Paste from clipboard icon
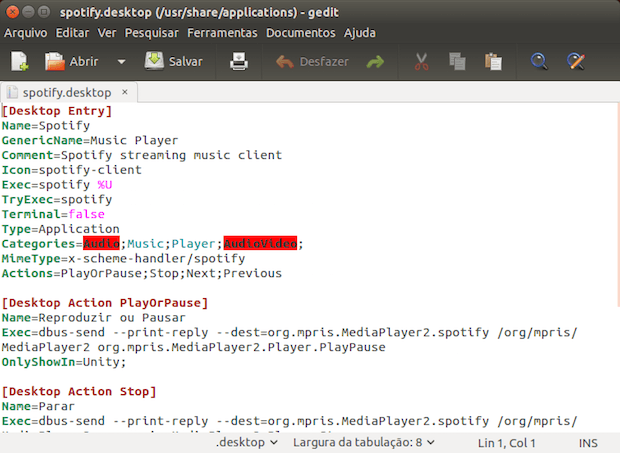The width and height of the screenshot is (620, 453). click(x=493, y=61)
